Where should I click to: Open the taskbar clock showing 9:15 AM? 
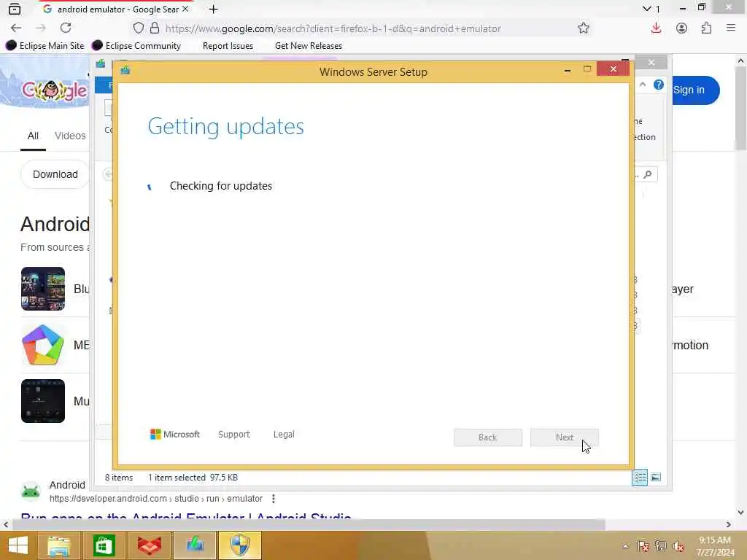coord(715,545)
